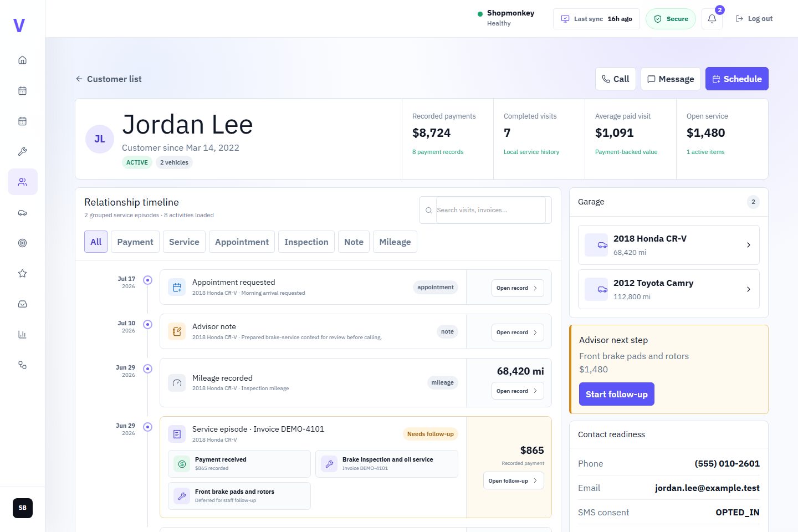Click the Last sync status button
Image resolution: width=798 pixels, height=532 pixels.
[596, 19]
